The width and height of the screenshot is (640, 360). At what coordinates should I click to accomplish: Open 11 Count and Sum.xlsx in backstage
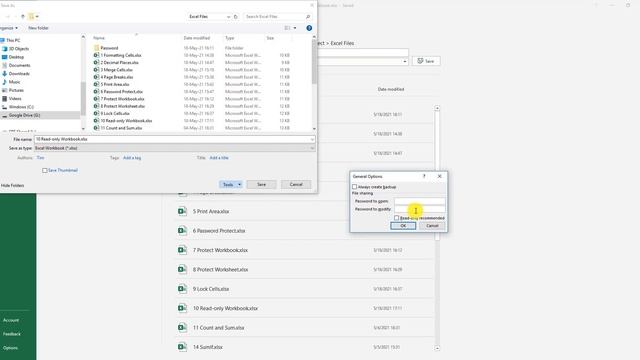pyautogui.click(x=218, y=327)
